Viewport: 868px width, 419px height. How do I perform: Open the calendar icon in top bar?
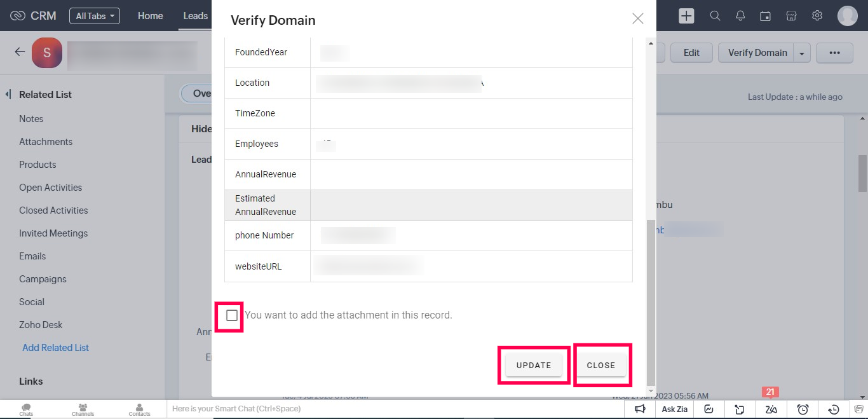pos(766,16)
